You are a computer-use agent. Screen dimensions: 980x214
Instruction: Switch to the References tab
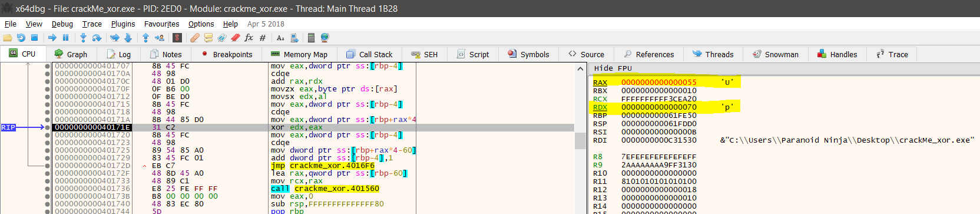(648, 54)
